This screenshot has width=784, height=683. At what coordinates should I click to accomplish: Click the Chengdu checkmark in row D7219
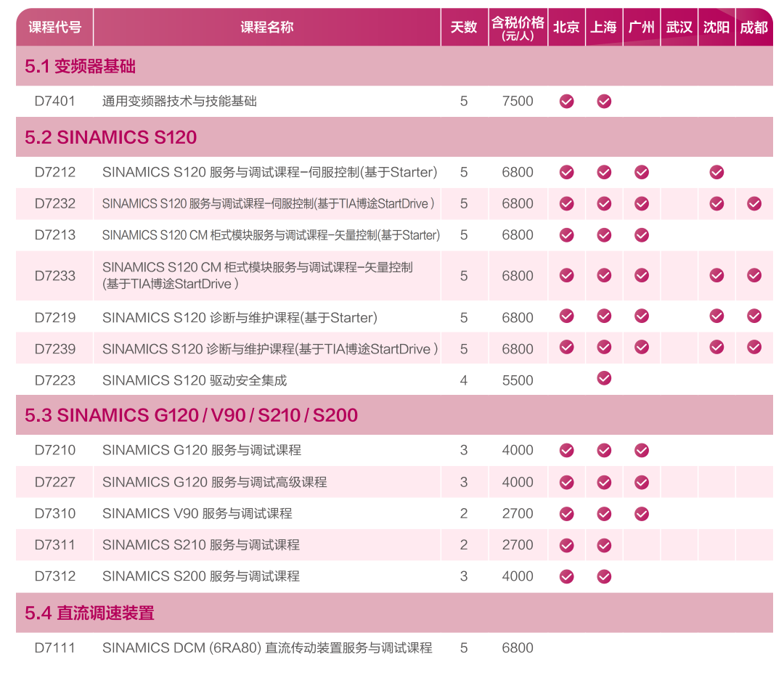[754, 316]
